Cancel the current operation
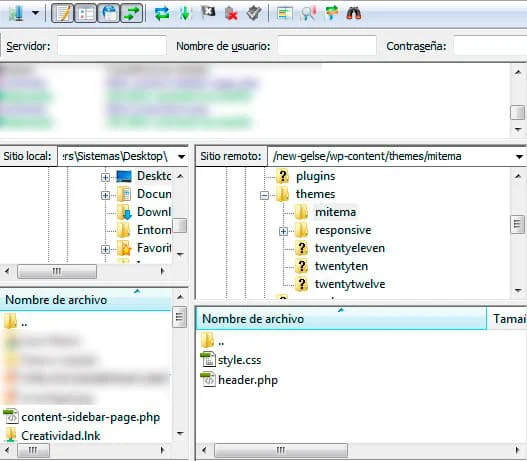The height and width of the screenshot is (461, 527). [x=208, y=13]
